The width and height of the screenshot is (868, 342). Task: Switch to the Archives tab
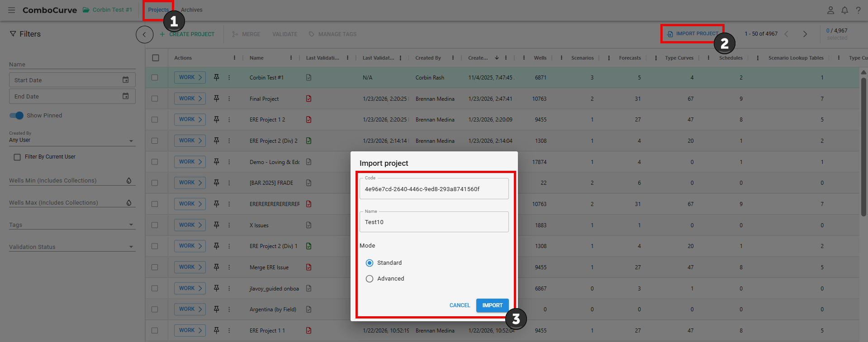pyautogui.click(x=191, y=10)
